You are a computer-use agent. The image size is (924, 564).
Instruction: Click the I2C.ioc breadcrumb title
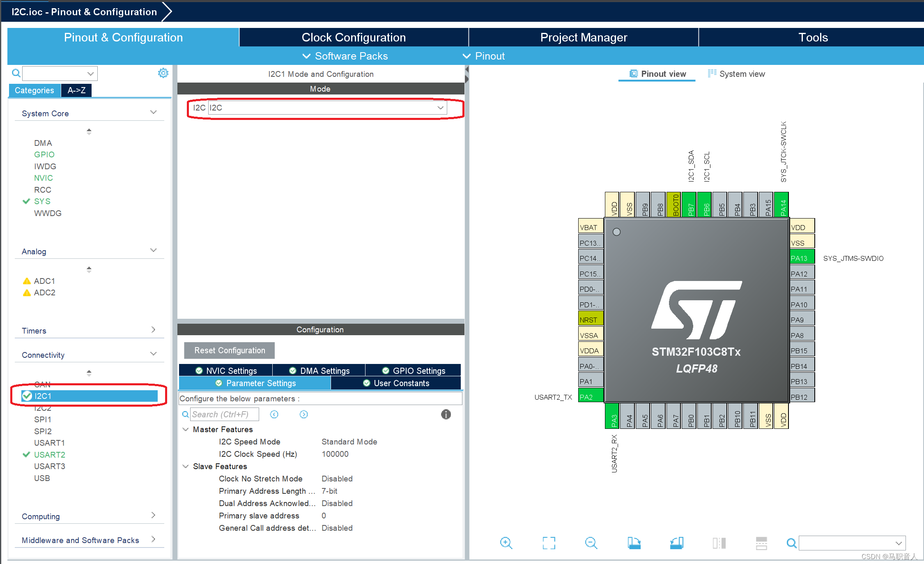click(x=84, y=12)
